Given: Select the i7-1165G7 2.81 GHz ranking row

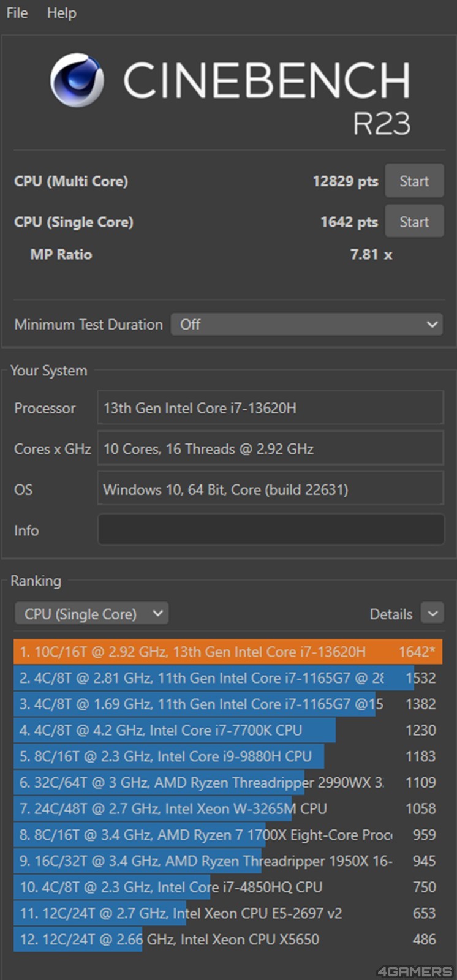Looking at the screenshot, I should click(227, 678).
